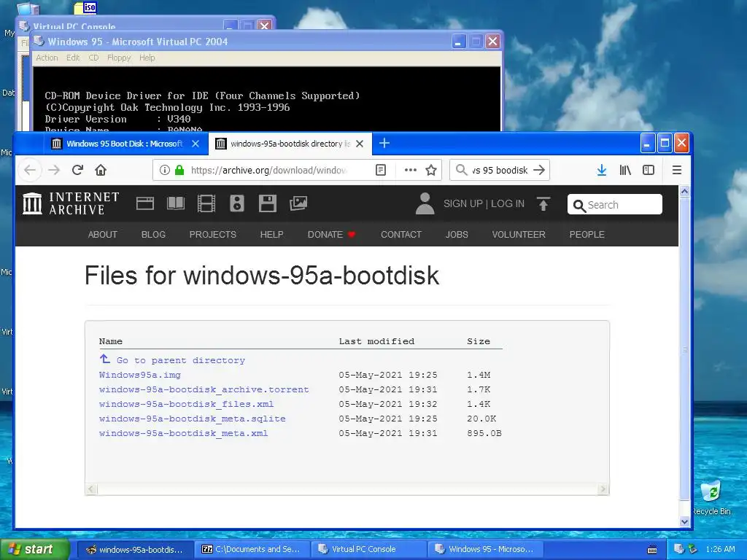Open Recycle Bin desktop icon
Image resolution: width=747 pixels, height=560 pixels.
coord(712,498)
